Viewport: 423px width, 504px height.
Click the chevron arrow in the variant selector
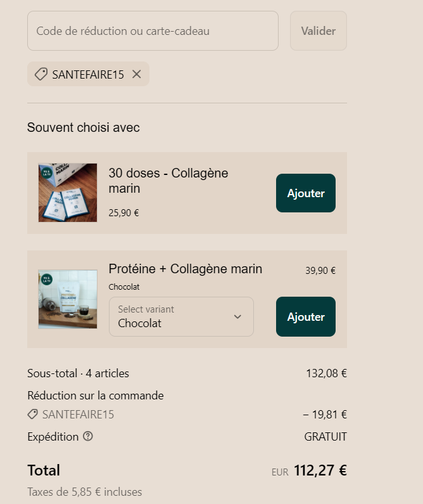coord(237,317)
